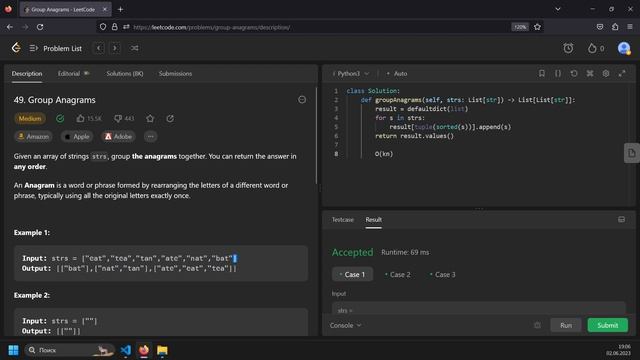Click the feedback circle icon beside title
Screen dimensions: 640x360
point(302,100)
